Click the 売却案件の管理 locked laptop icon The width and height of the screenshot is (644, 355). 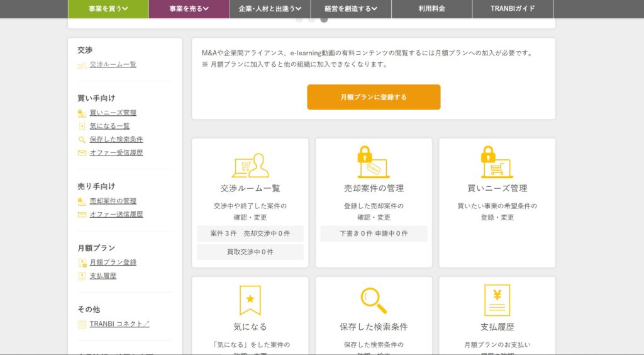click(373, 162)
